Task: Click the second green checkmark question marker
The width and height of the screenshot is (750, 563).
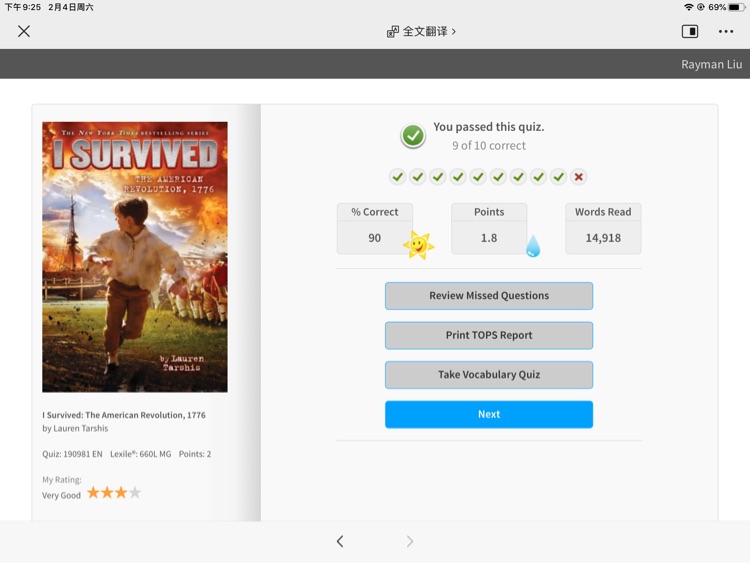Action: tap(418, 177)
